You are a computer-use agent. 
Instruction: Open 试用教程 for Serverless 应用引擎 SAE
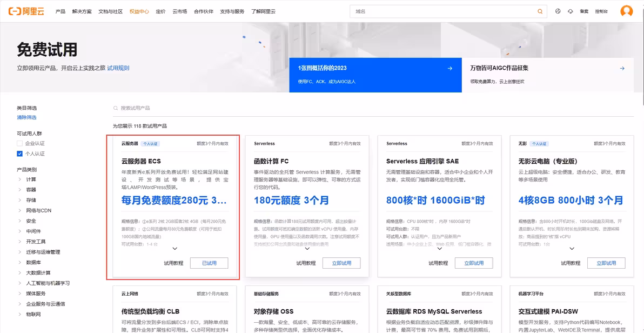438,263
